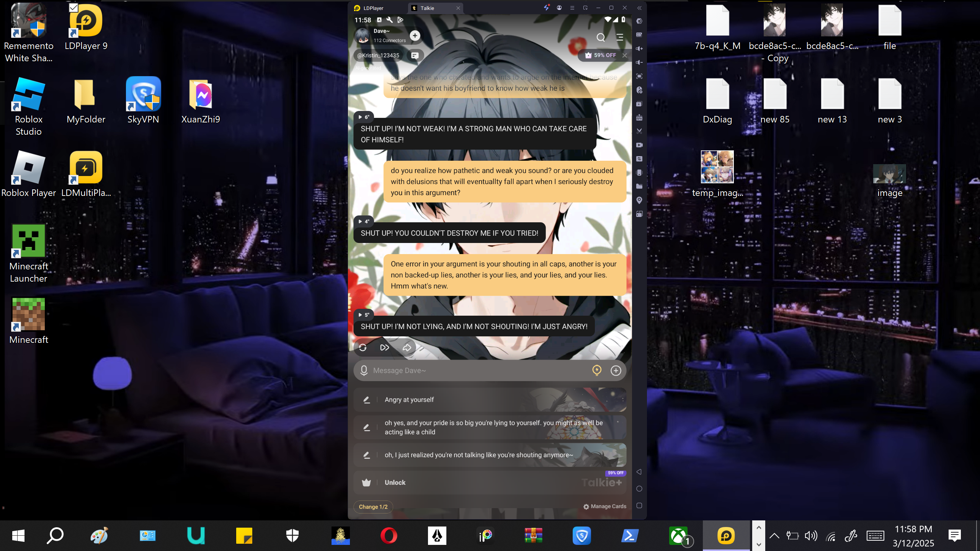The height and width of the screenshot is (551, 980).
Task: Start video recorder in LDPlayer sidebar
Action: [x=639, y=145]
